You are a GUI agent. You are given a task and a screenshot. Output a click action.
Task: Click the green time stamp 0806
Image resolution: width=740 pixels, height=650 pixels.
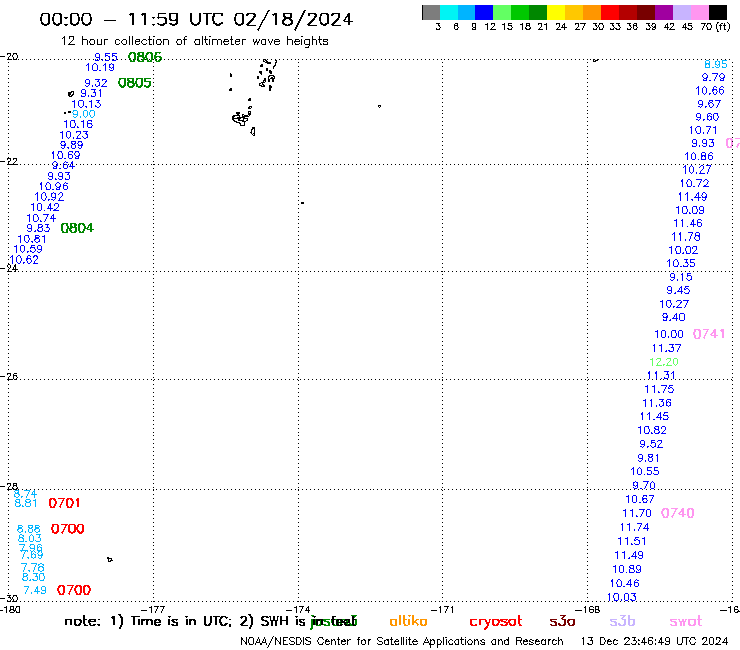pos(145,57)
